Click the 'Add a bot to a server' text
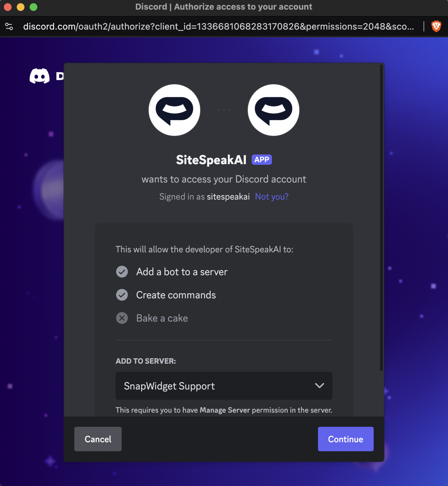This screenshot has width=448, height=486. [182, 272]
